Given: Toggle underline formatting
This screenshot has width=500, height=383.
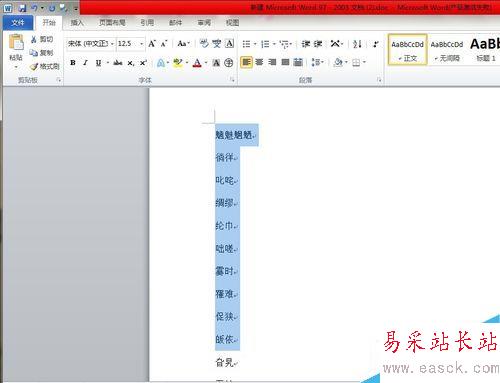Looking at the screenshot, I should (98, 63).
